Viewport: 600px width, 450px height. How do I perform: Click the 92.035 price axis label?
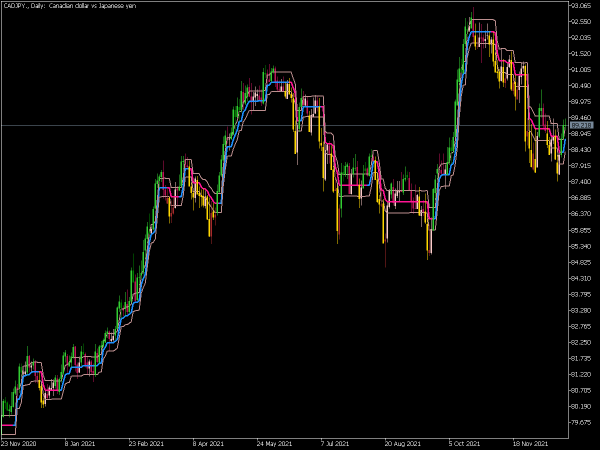point(580,38)
